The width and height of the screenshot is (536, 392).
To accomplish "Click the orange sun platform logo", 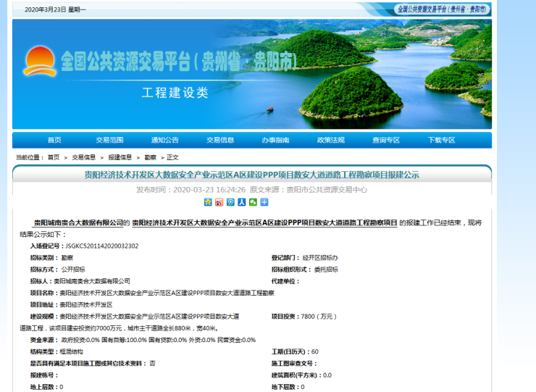I will click(40, 62).
